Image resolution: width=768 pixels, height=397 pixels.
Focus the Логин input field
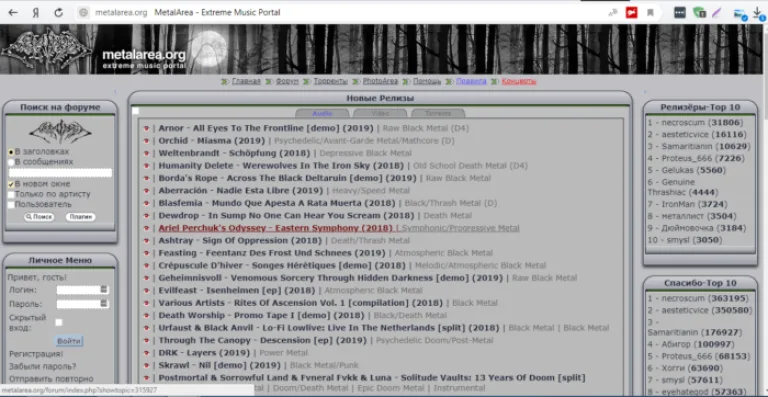pyautogui.click(x=83, y=290)
